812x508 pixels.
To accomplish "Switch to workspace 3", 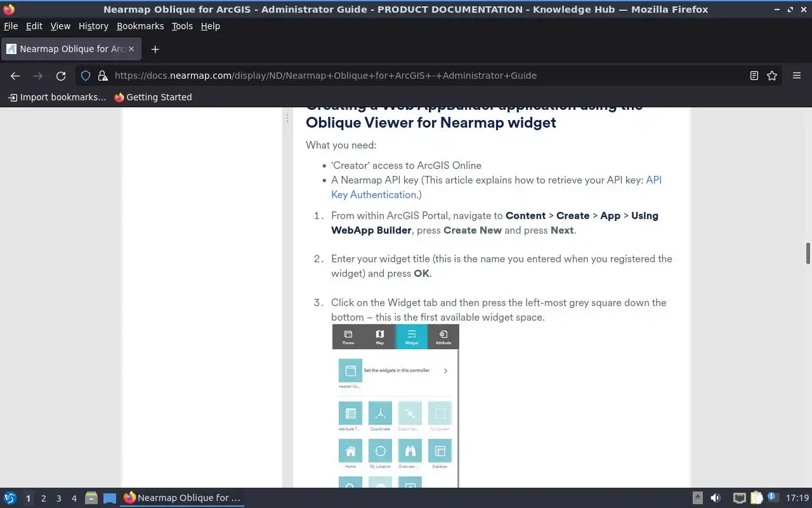I will click(x=58, y=498).
